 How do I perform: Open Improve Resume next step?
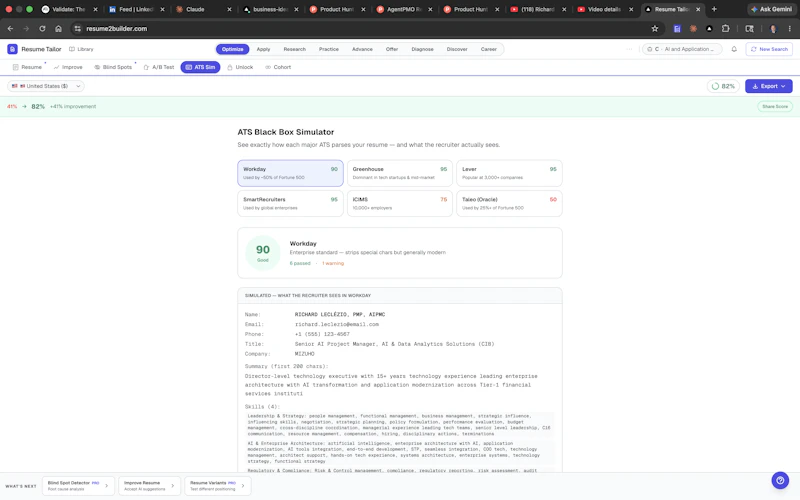149,486
